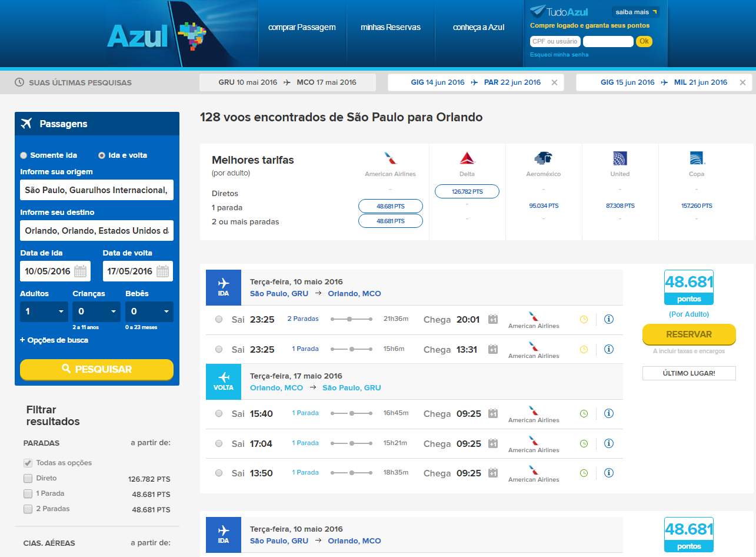Open the comprar Passagem menu
The image size is (756, 557).
302,27
